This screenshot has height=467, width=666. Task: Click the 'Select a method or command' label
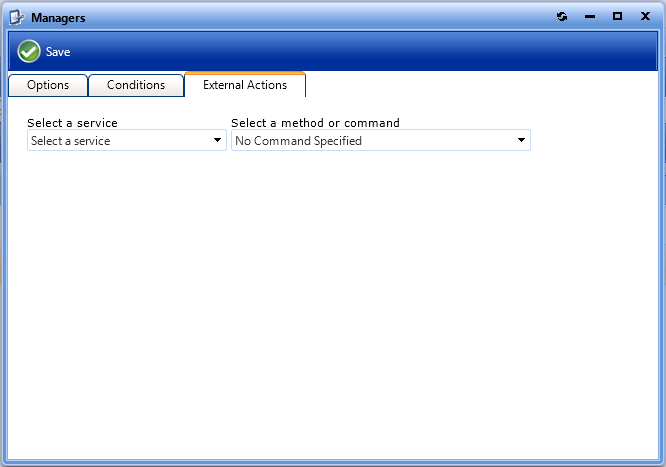pos(315,123)
